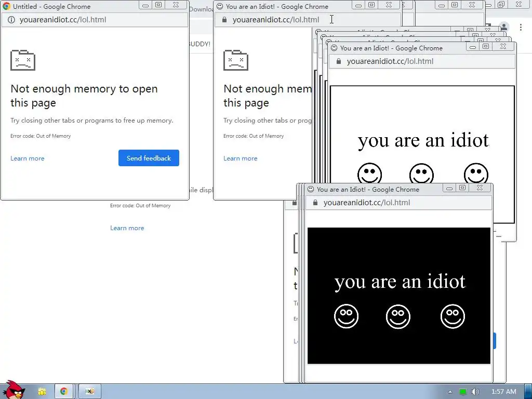532x399 pixels.
Task: Click the URL field of the Untitled Chrome window
Action: 95,20
